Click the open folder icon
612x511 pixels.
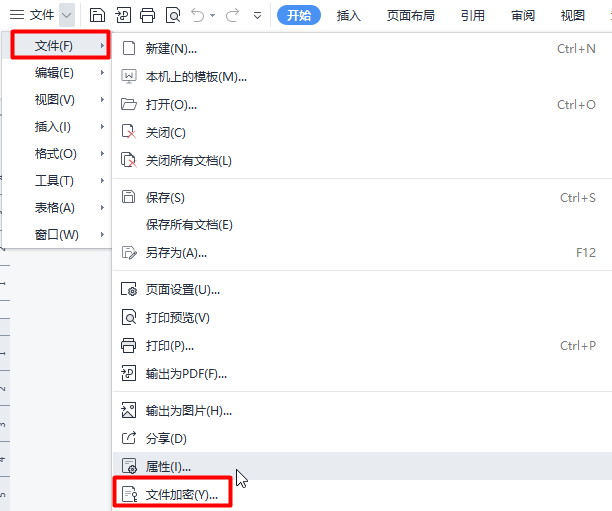(129, 105)
